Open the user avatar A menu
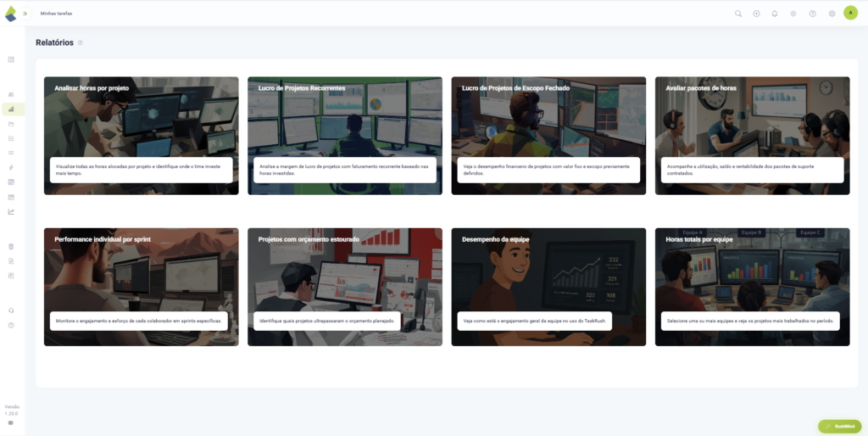The height and width of the screenshot is (436, 868). 850,13
